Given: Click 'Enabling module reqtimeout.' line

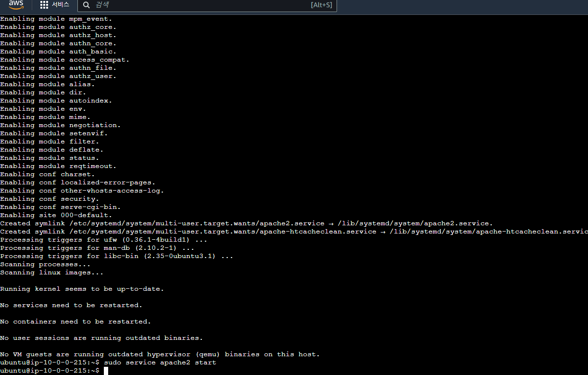Looking at the screenshot, I should [58, 166].
